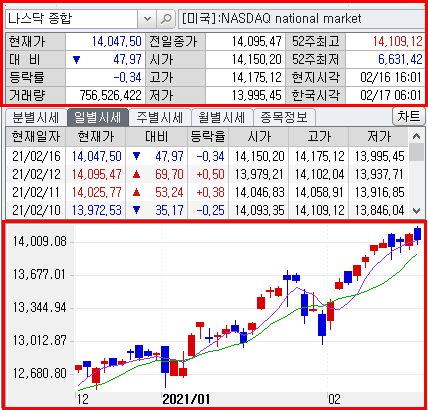Click the 현재일자 column header
Screen dimensions: 428x410
coord(36,137)
